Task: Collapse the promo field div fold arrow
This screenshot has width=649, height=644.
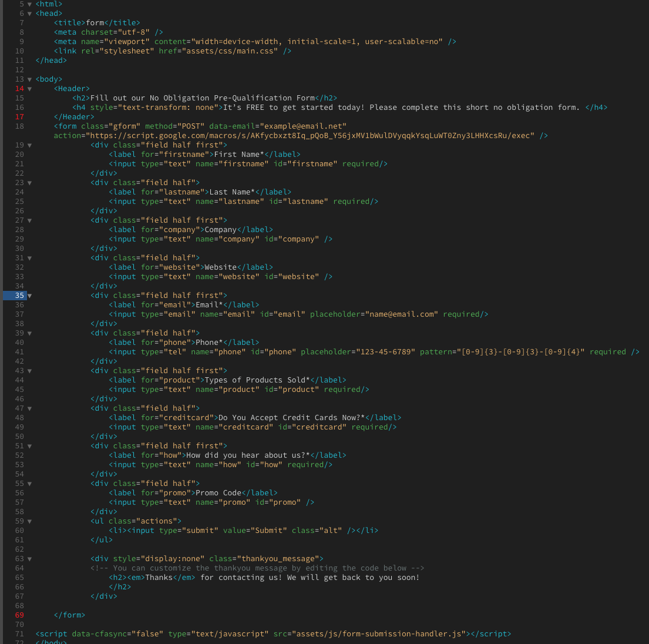Action: tap(29, 483)
